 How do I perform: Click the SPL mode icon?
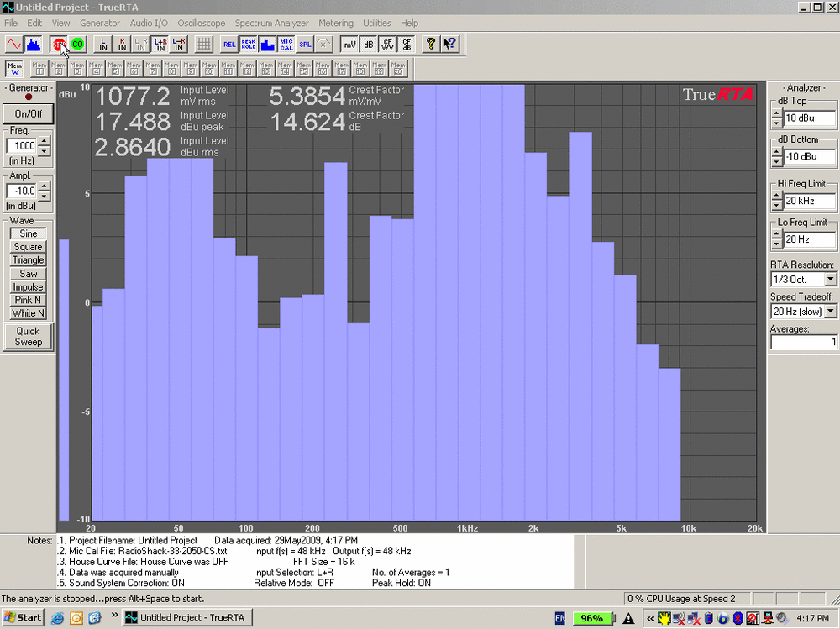(305, 45)
